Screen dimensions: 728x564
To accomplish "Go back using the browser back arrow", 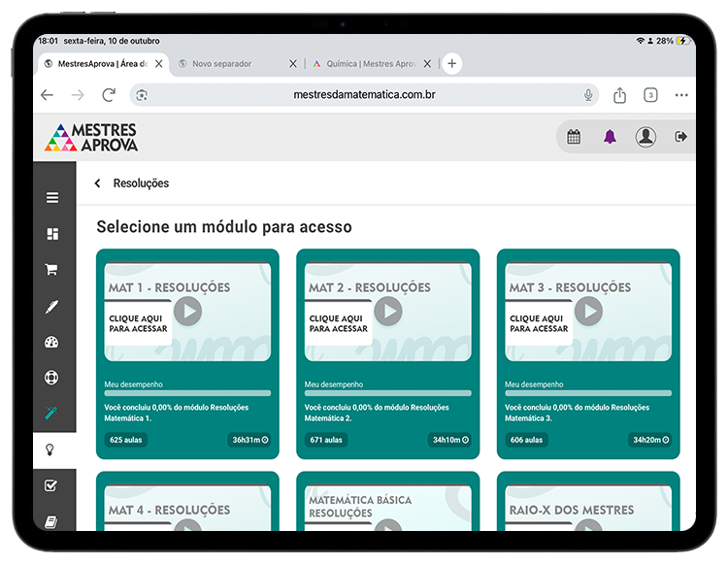I will [48, 95].
